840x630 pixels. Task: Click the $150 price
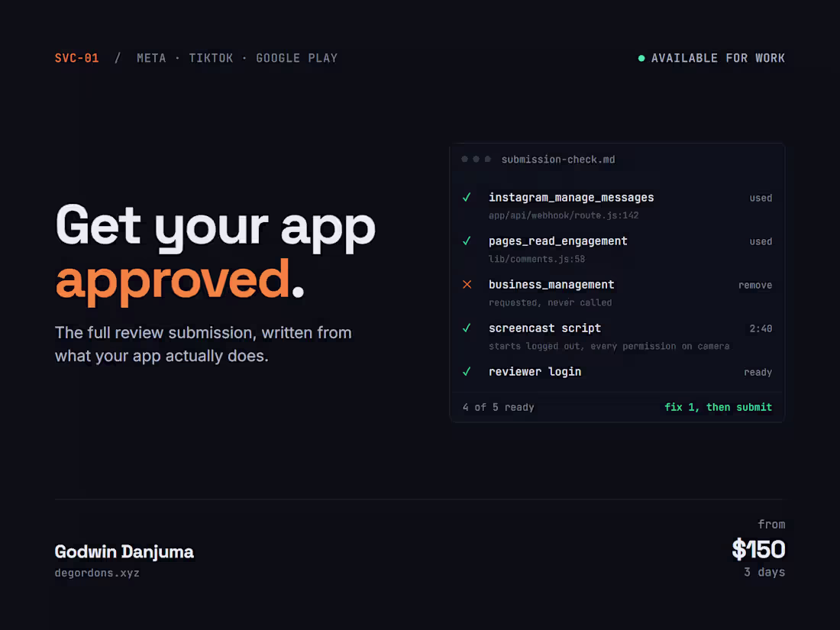[x=758, y=550]
